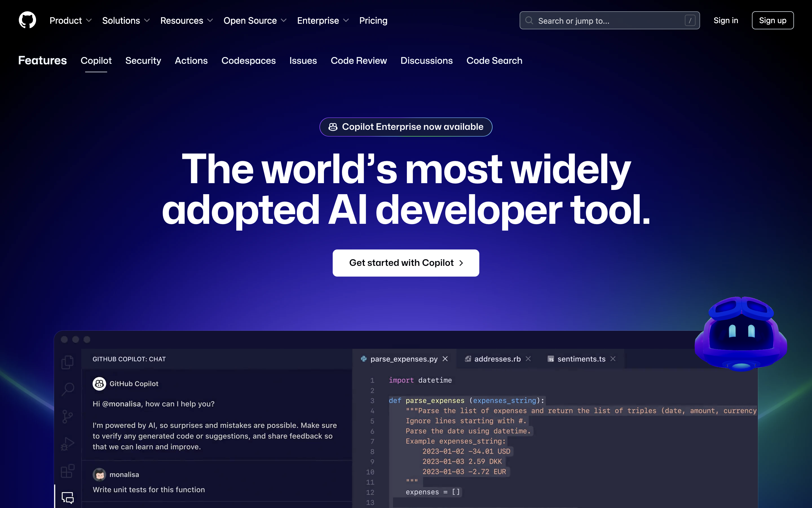
Task: Click Get started with Copilot button
Action: (x=406, y=263)
